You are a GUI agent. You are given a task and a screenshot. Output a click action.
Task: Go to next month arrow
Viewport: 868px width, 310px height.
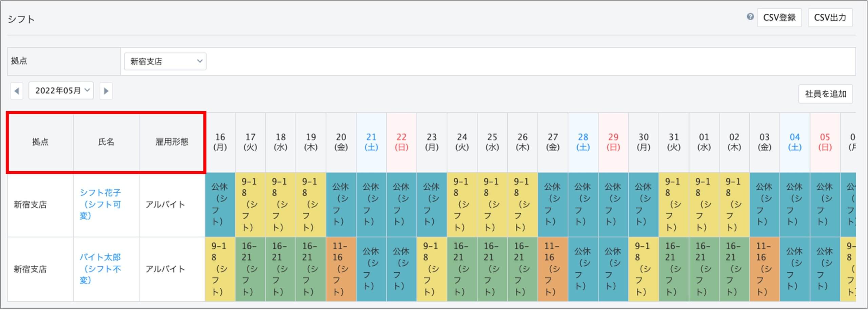tap(106, 91)
